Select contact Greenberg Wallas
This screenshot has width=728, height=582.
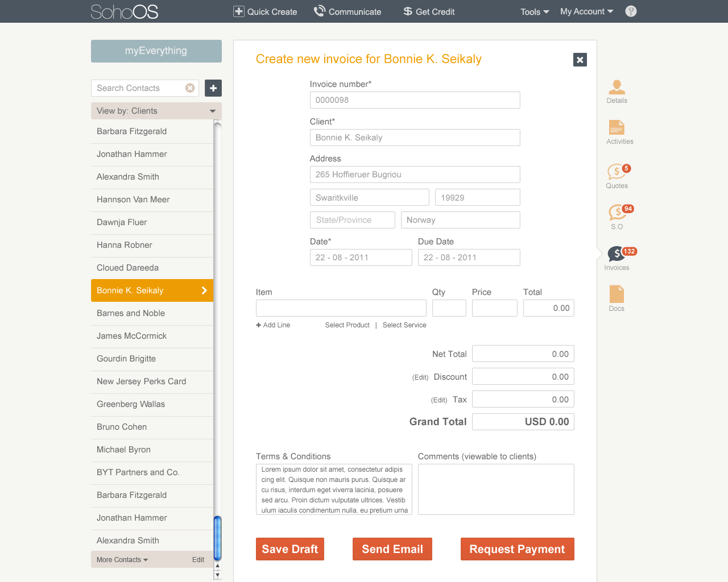(x=152, y=404)
